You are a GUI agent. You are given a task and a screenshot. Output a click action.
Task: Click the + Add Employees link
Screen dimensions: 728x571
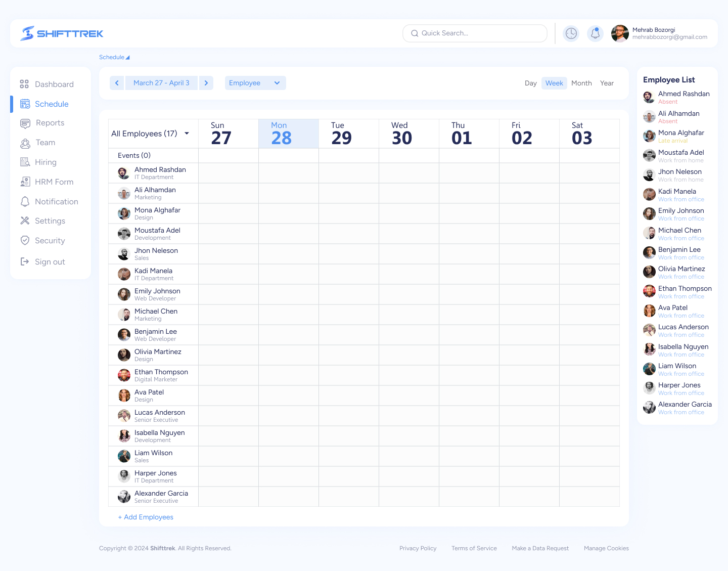coord(146,517)
